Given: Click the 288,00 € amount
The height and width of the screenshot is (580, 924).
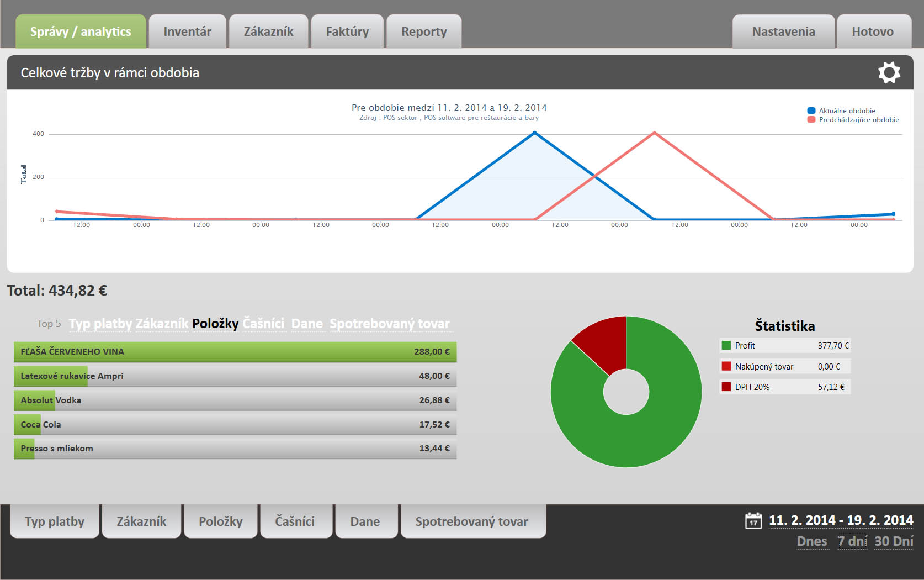Looking at the screenshot, I should click(432, 352).
